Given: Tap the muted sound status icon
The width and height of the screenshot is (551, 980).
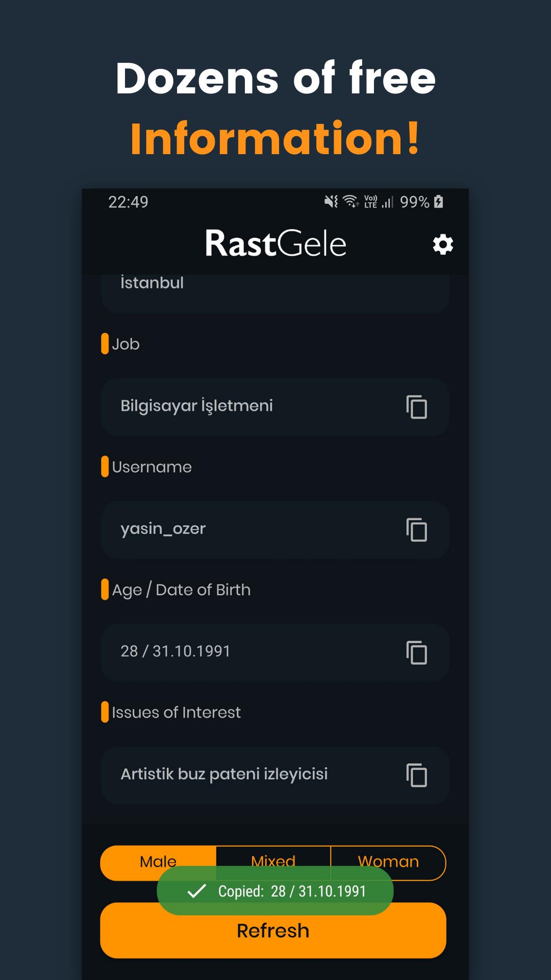Looking at the screenshot, I should click(x=331, y=202).
